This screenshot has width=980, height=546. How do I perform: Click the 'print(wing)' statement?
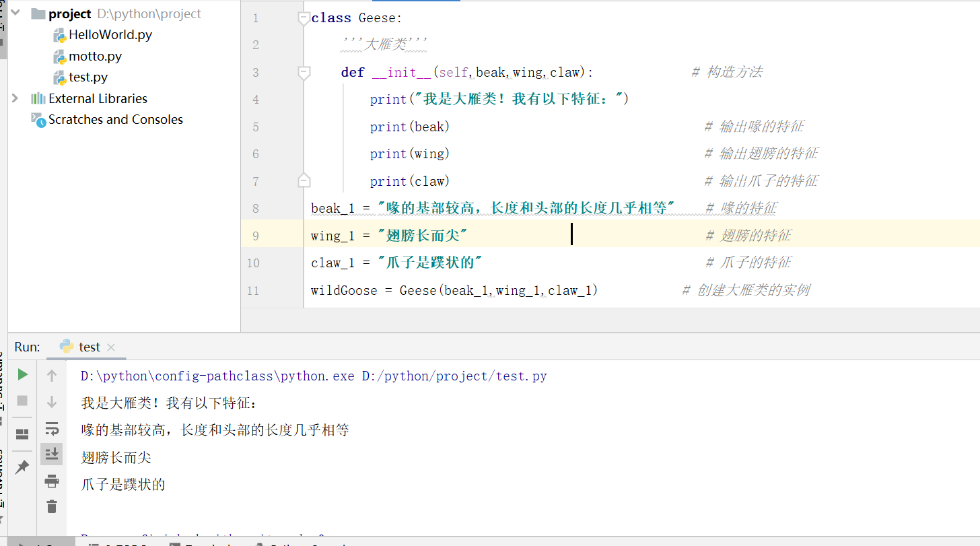pyautogui.click(x=410, y=153)
